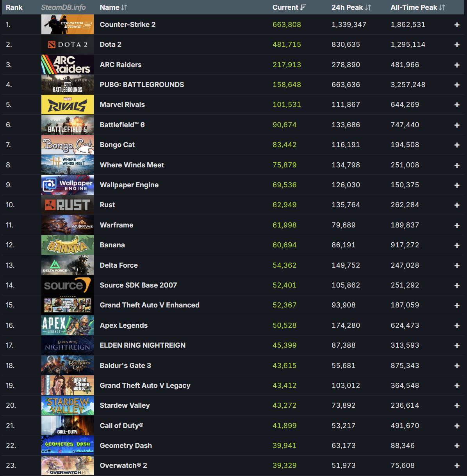The width and height of the screenshot is (467, 476).
Task: Sort by All-Time Peak column header
Action: pyautogui.click(x=418, y=7)
